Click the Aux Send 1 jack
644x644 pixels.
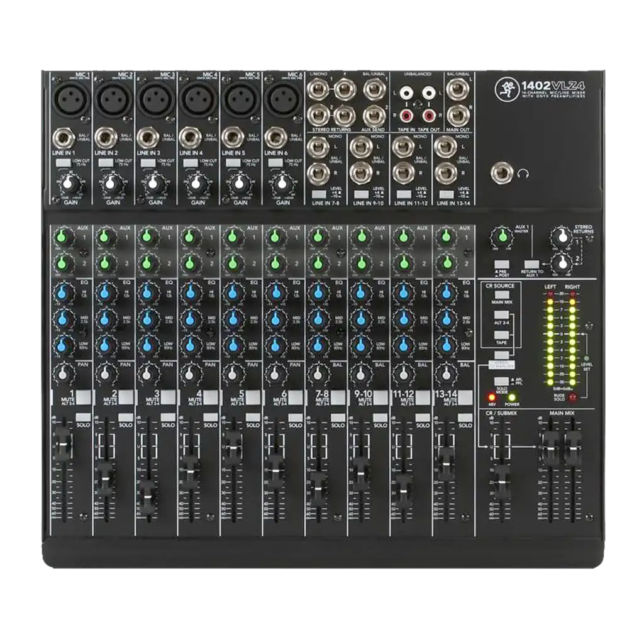click(374, 89)
